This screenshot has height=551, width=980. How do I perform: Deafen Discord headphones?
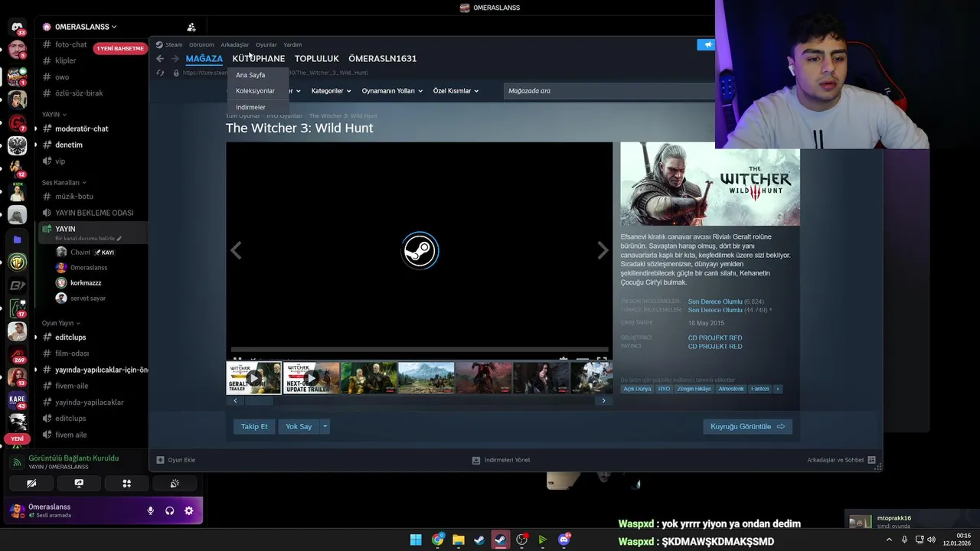tap(170, 510)
